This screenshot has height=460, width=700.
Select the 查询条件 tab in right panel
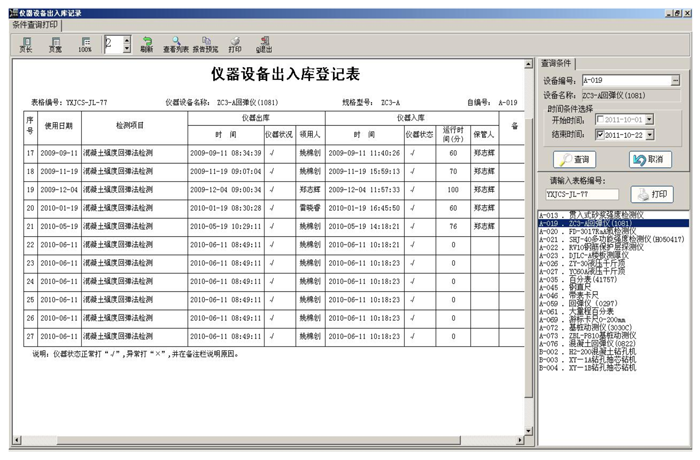point(557,63)
